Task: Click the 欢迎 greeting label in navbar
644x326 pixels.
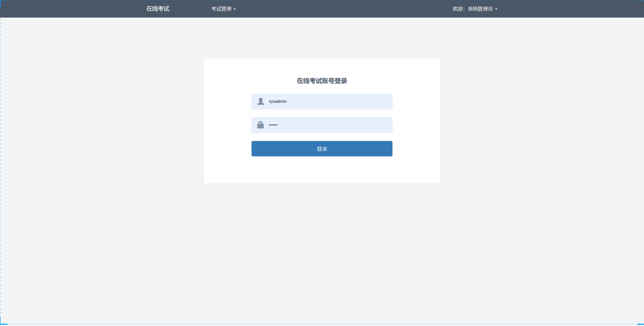Action: pyautogui.click(x=458, y=9)
